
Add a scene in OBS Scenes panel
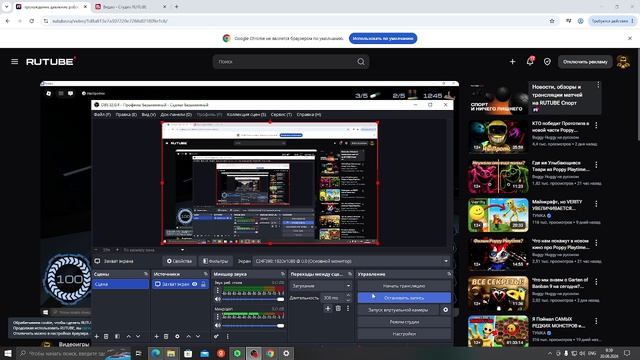pyautogui.click(x=97, y=336)
